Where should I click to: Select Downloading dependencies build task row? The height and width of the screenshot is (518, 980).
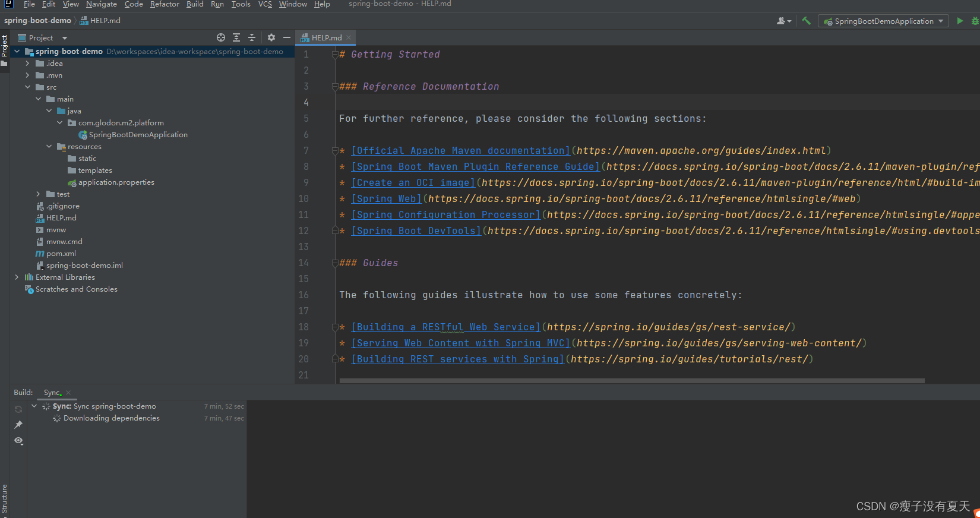136,418
